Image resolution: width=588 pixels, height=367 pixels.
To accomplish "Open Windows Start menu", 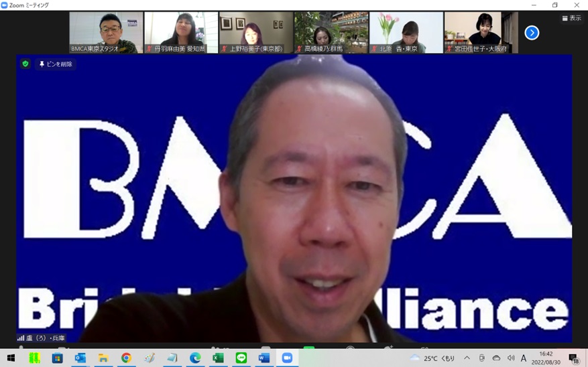I will click(11, 358).
